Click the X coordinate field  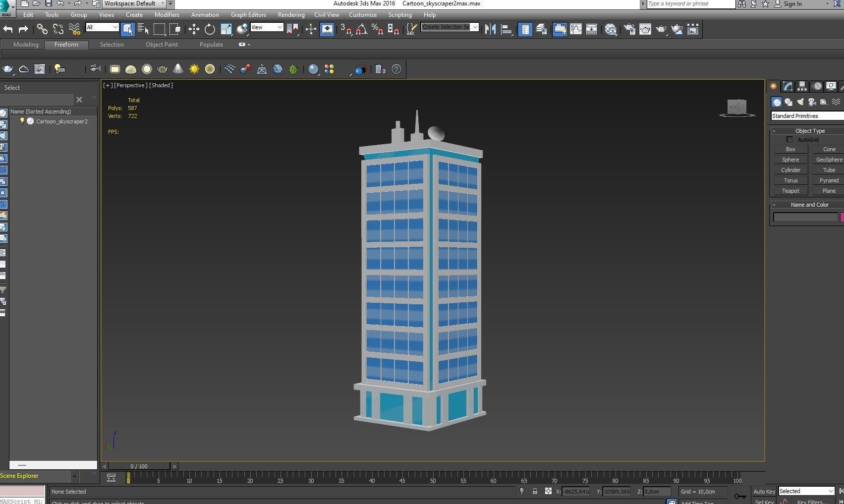point(576,492)
